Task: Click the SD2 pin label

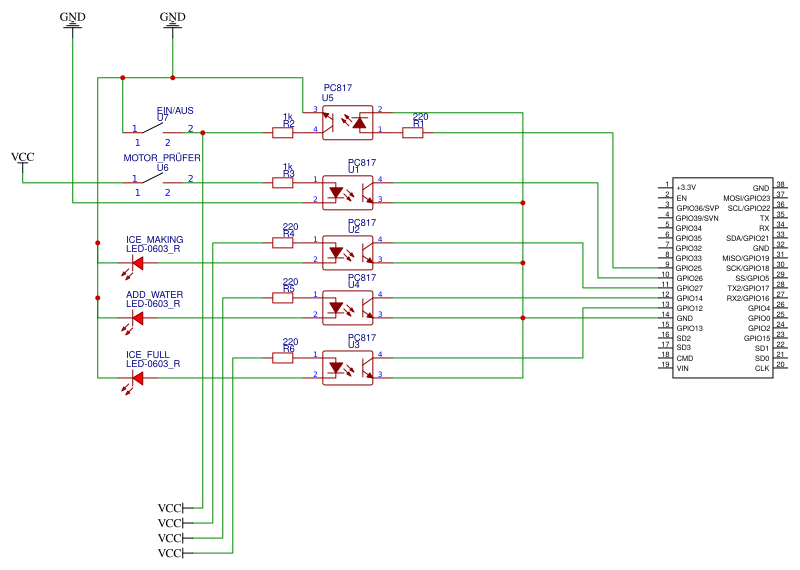Action: [x=684, y=338]
